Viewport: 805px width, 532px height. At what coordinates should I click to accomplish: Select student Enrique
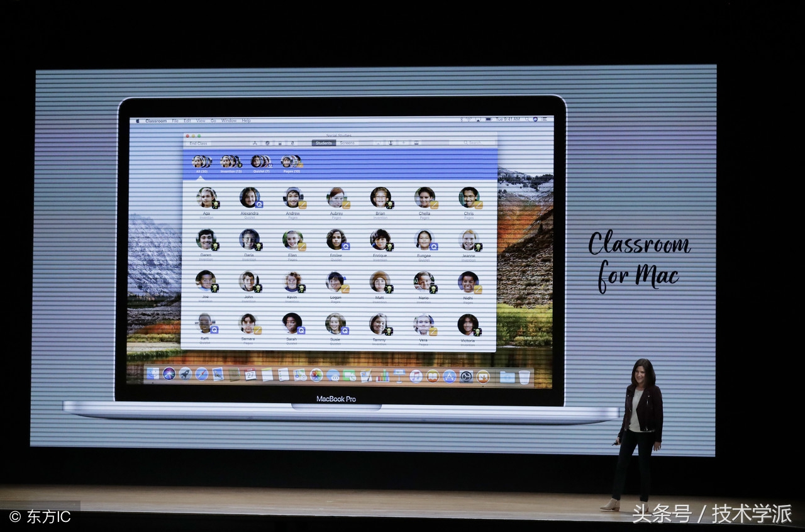point(380,244)
